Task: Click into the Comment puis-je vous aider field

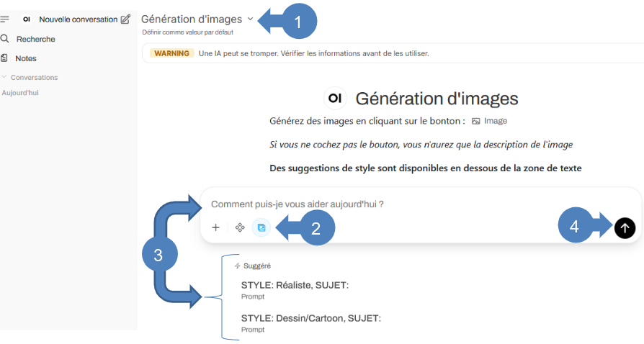Action: pos(403,204)
